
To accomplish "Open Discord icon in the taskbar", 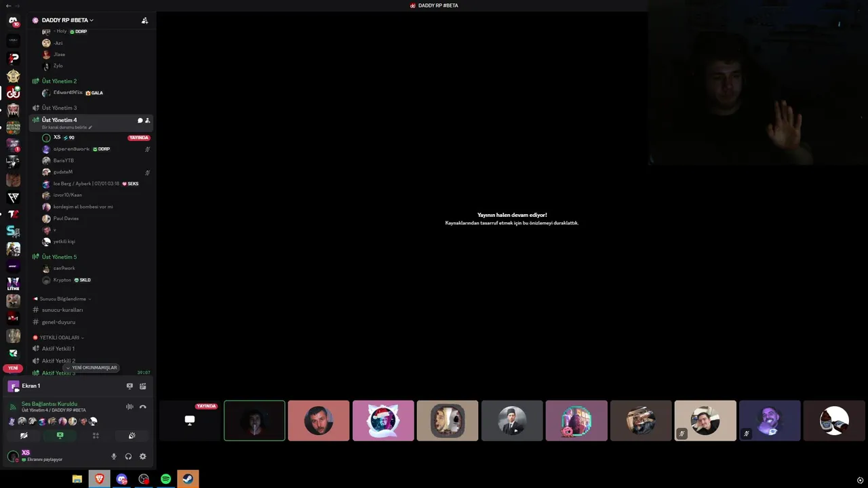I will 121,479.
